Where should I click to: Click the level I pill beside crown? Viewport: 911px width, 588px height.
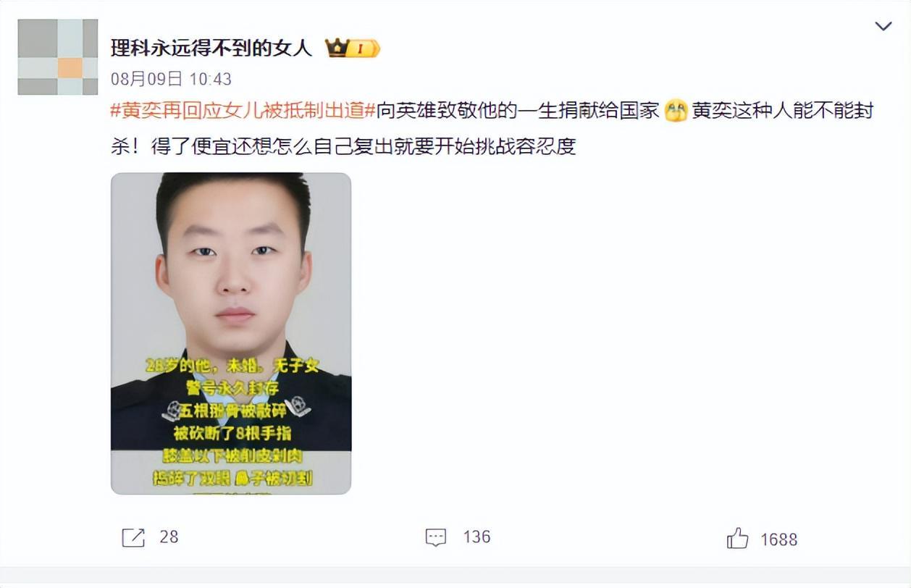tap(364, 49)
